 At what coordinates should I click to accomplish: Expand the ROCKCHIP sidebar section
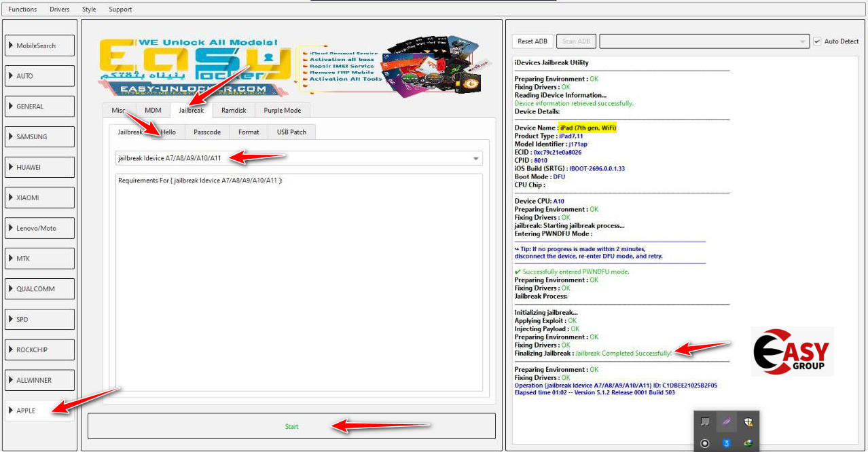[39, 350]
